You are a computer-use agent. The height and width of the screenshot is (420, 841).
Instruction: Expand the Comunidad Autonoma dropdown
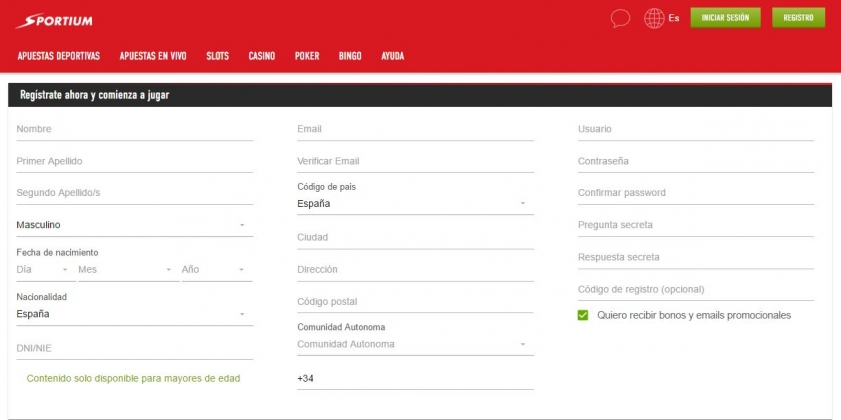415,344
